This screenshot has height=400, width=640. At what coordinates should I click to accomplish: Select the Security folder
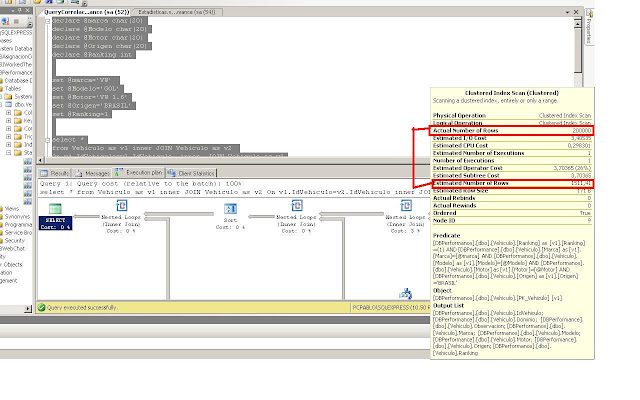pos(15,240)
